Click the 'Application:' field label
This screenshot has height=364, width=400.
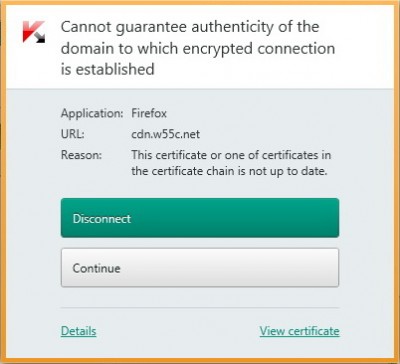92,114
